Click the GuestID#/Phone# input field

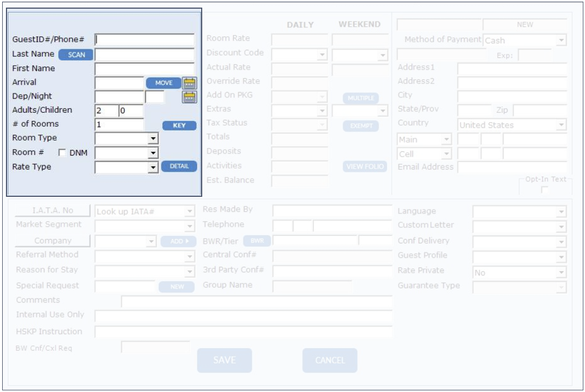coord(144,40)
